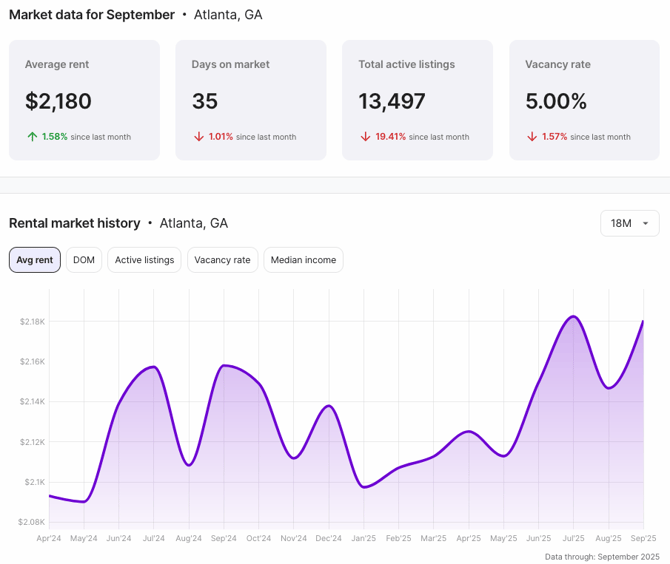Click the Sep'25 endpoint on the rent chart

642,322
